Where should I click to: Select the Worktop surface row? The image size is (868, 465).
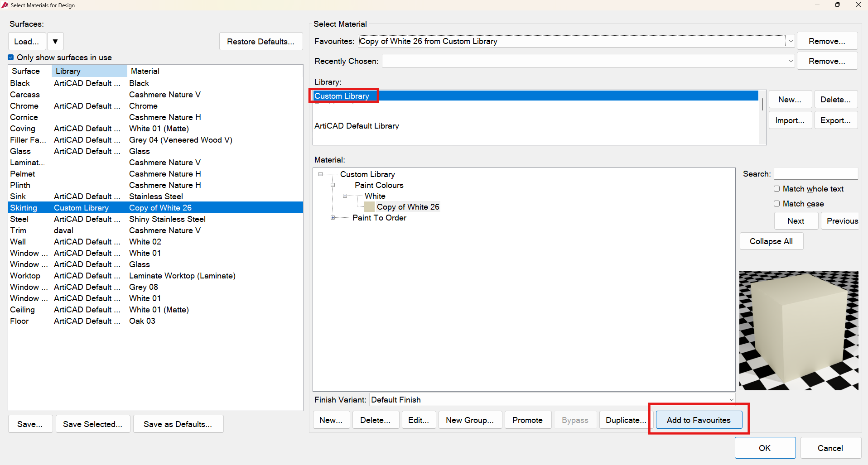(25, 276)
